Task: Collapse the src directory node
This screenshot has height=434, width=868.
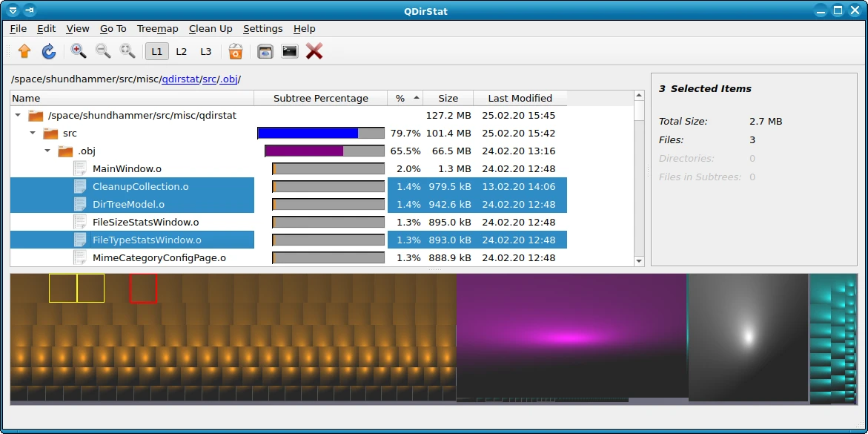Action: point(32,133)
